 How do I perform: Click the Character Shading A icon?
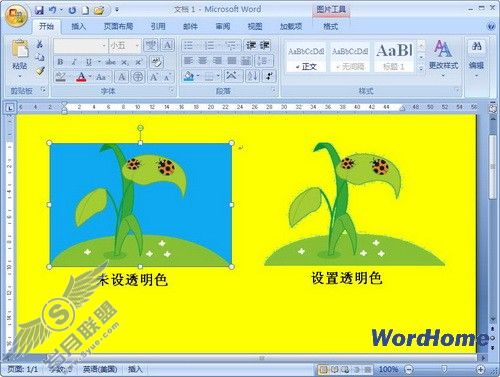(x=122, y=77)
